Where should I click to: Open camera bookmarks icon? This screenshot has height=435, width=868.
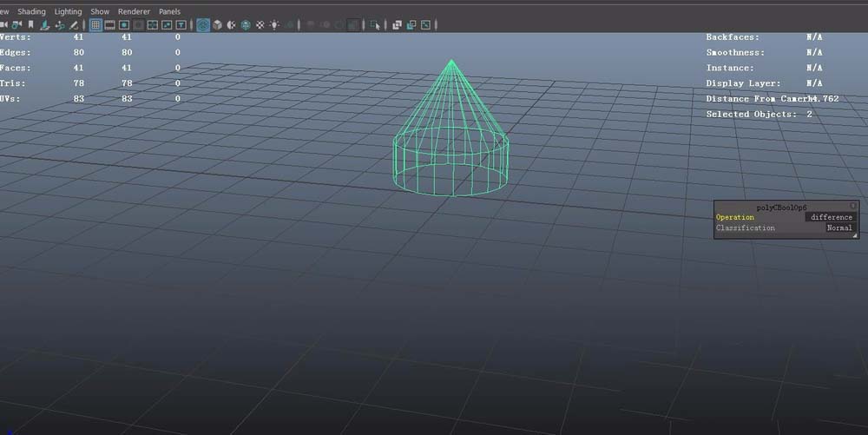pos(31,25)
